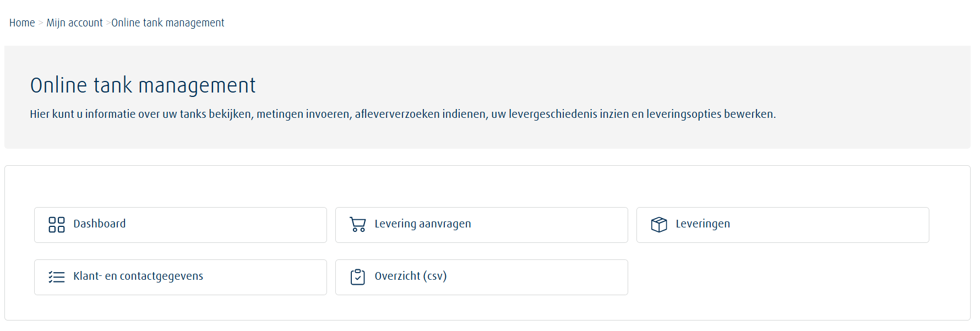Click the Online tank management breadcrumb
980x331 pixels.
[x=168, y=23]
